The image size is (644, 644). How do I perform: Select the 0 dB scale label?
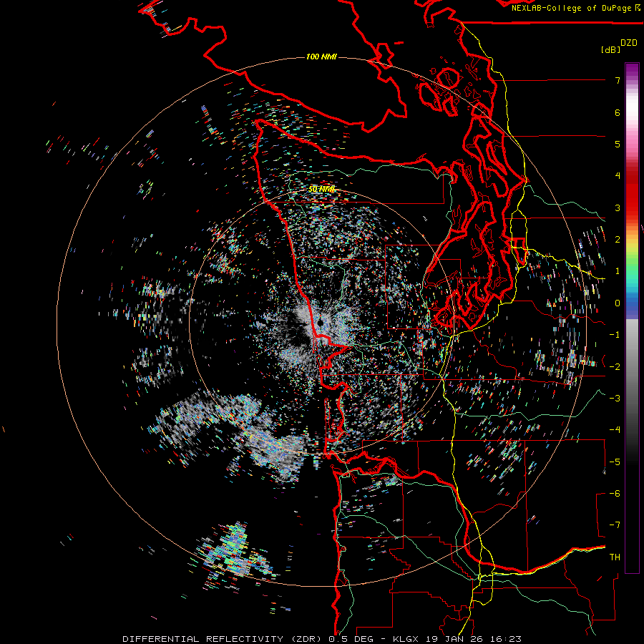tap(618, 303)
